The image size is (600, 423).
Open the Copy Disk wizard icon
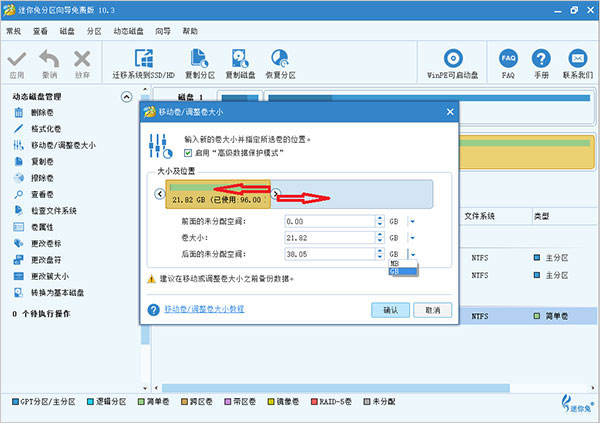240,59
